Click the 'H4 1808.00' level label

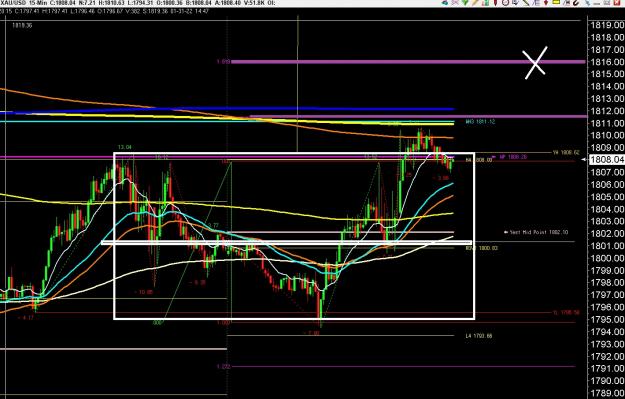click(x=479, y=160)
